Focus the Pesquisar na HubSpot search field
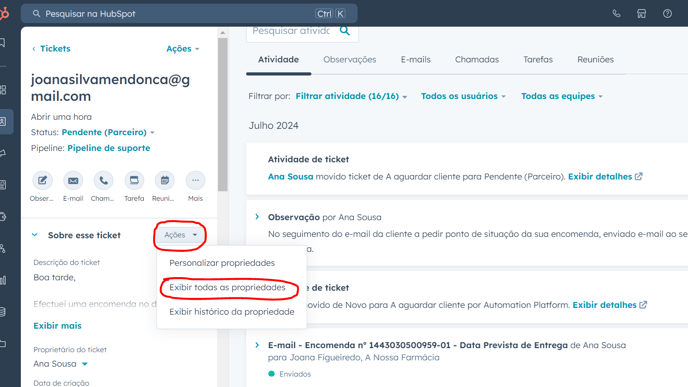This screenshot has height=387, width=688. click(x=189, y=14)
